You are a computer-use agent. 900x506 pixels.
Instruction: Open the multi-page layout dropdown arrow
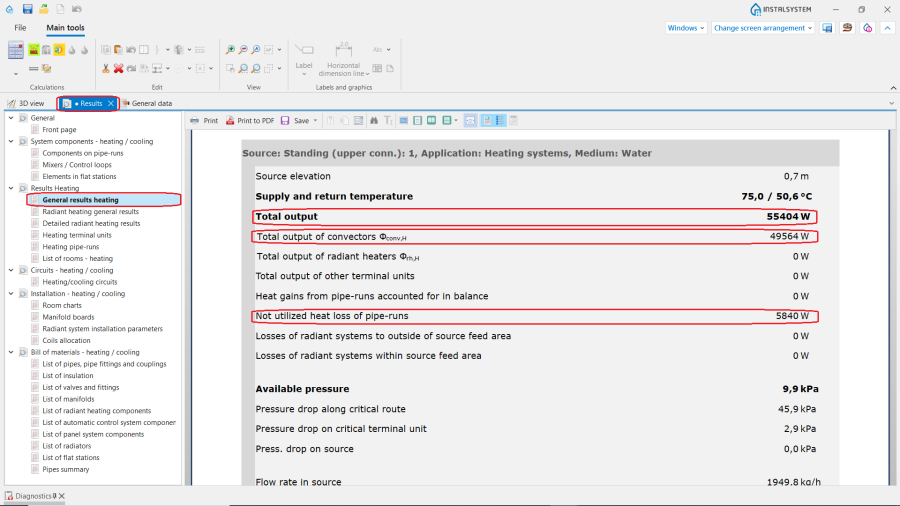click(x=456, y=120)
